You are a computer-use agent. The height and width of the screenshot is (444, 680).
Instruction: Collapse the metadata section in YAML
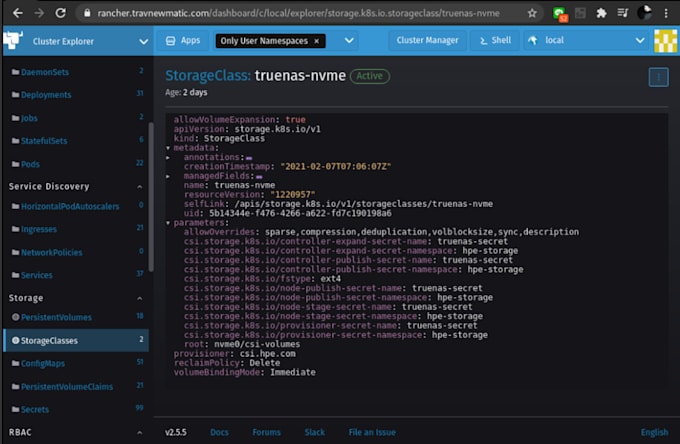click(169, 148)
